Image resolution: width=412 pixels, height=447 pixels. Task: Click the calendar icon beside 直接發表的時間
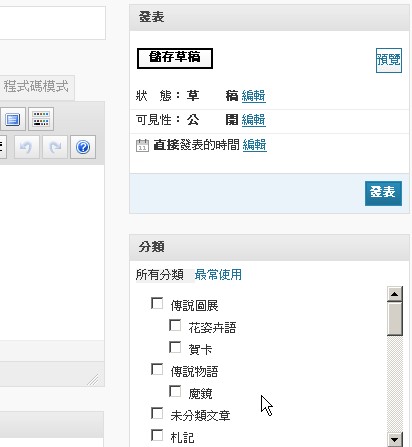click(x=142, y=146)
